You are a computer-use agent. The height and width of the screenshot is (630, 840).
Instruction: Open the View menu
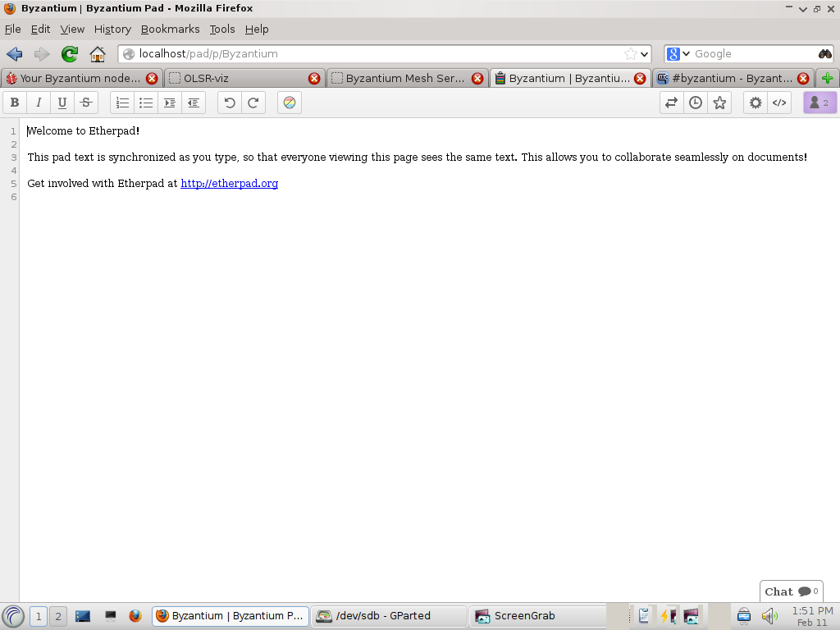point(72,29)
